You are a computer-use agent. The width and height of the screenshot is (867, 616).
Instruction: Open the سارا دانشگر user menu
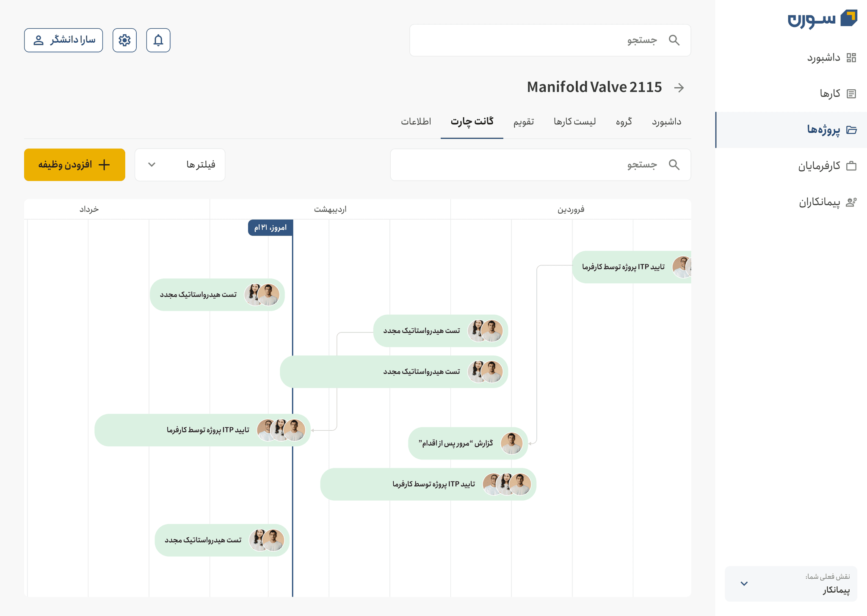[x=64, y=40]
